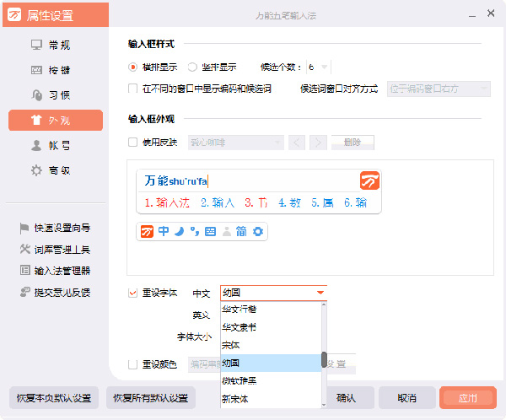Click 恢复本页默认设置 button
The width and height of the screenshot is (506, 420).
click(54, 397)
